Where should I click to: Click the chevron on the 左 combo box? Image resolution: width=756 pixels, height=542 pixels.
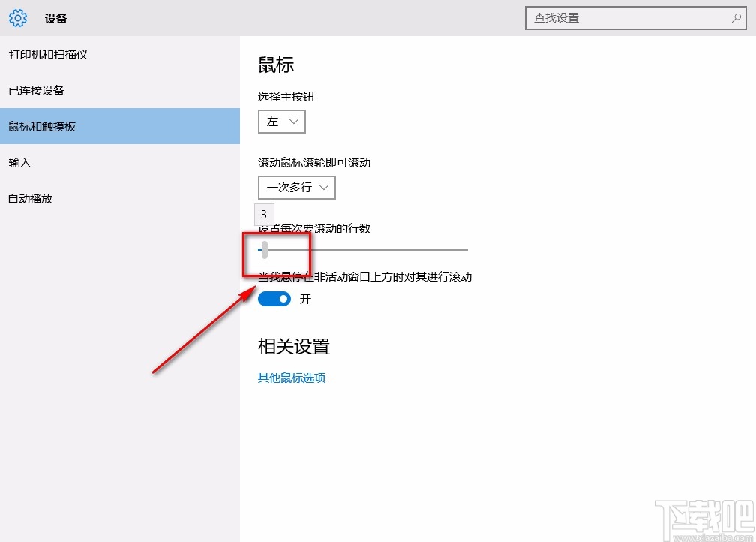coord(295,121)
